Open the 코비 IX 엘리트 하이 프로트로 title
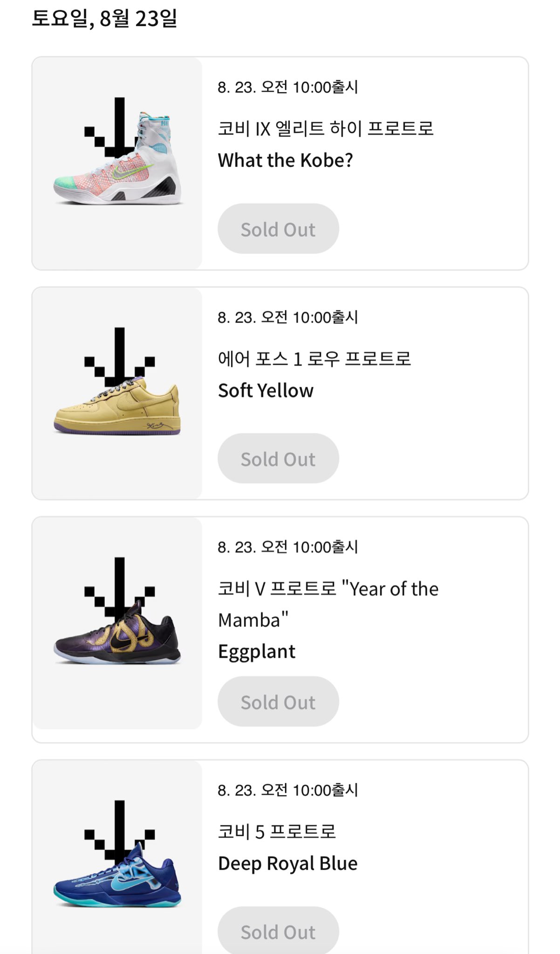The image size is (560, 954). 326,129
